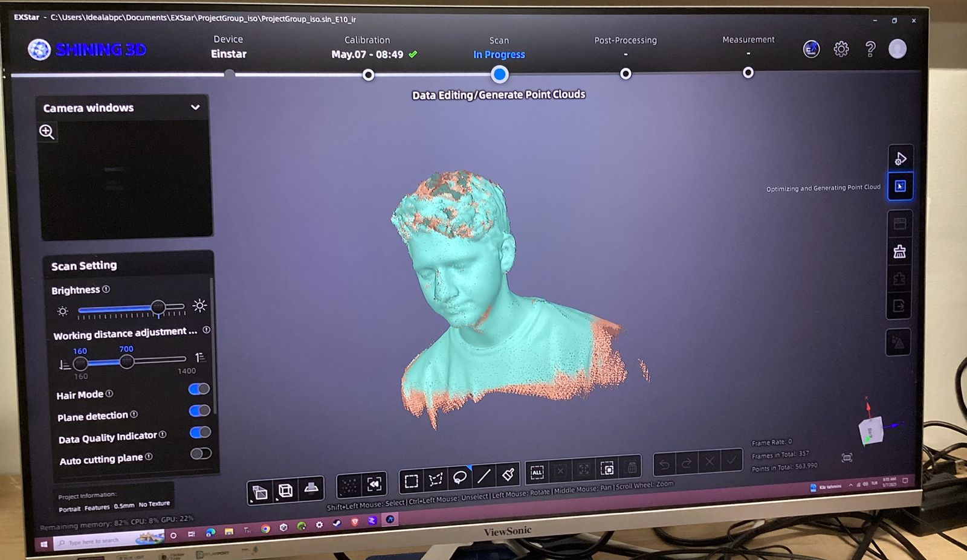
Task: Click the Hair Mode info icon
Action: 109,394
